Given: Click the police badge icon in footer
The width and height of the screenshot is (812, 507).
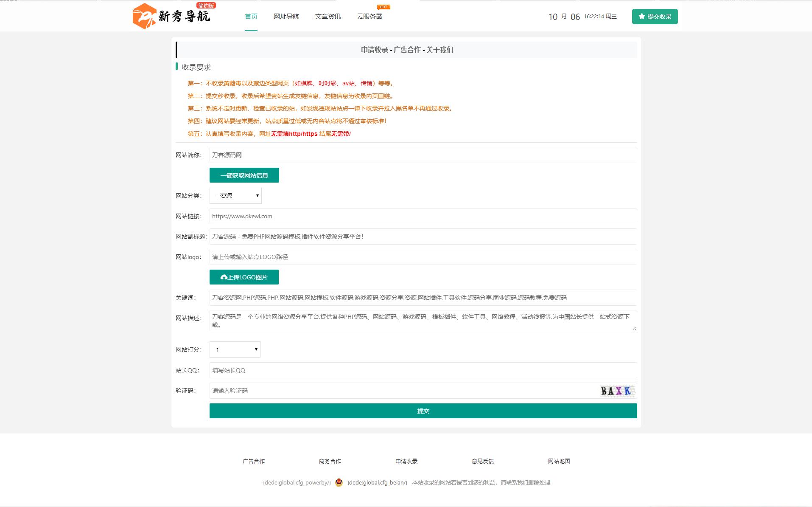Looking at the screenshot, I should pos(339,482).
